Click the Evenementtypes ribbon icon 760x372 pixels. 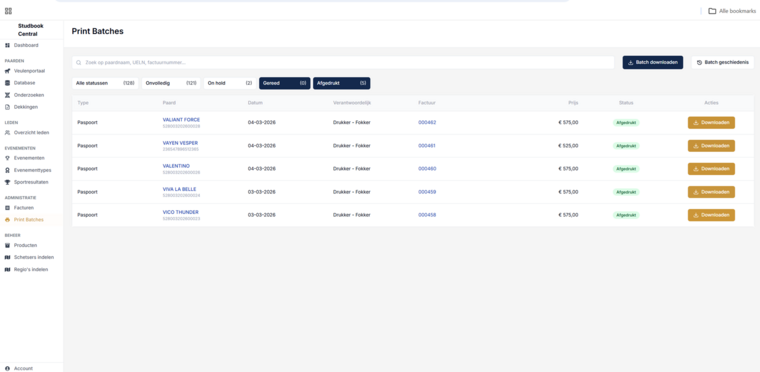(x=7, y=170)
